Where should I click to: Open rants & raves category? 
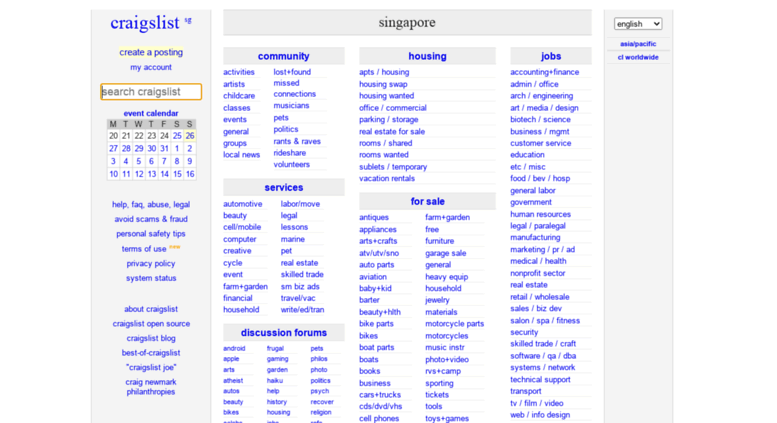[297, 141]
